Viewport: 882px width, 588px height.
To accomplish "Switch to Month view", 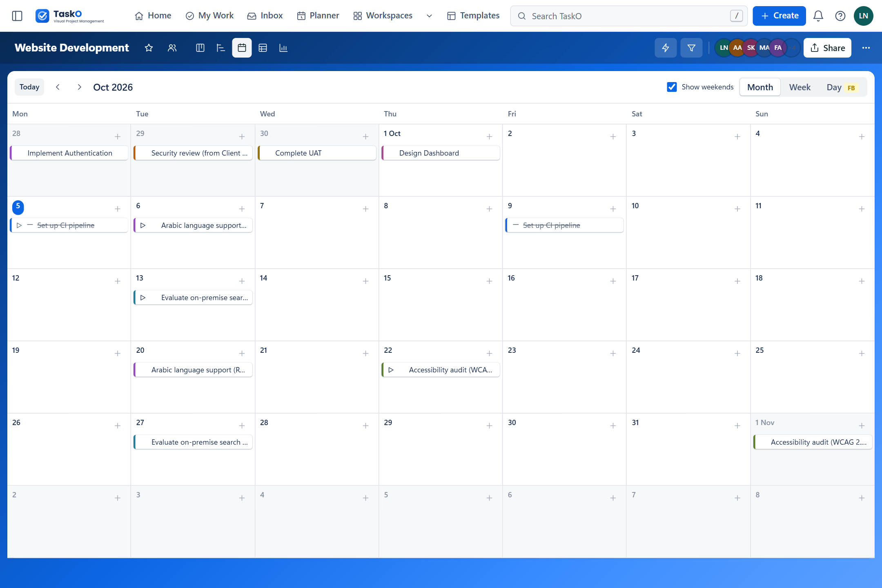I will 760,87.
